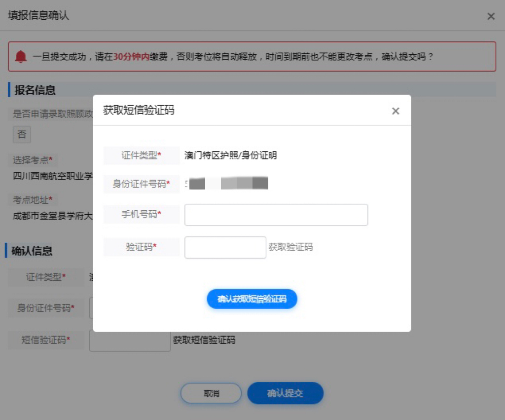Focus the background 短信验证码 input field

tap(130, 341)
